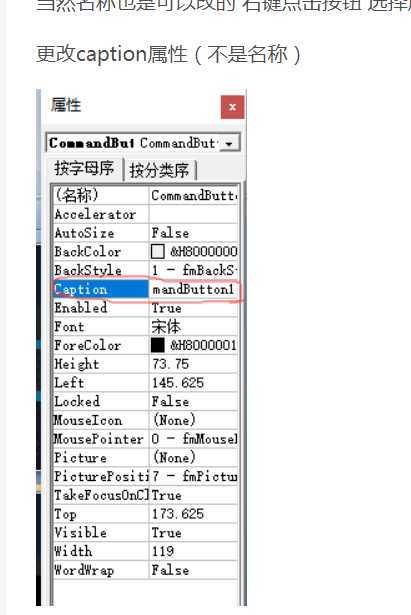The height and width of the screenshot is (615, 411).
Task: Select the ForeColor property
Action: pyautogui.click(x=101, y=345)
